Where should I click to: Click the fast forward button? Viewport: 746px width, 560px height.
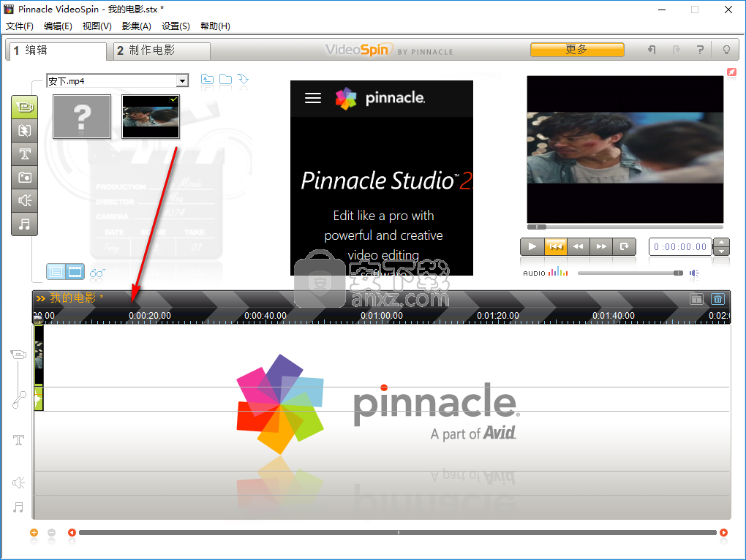[601, 246]
